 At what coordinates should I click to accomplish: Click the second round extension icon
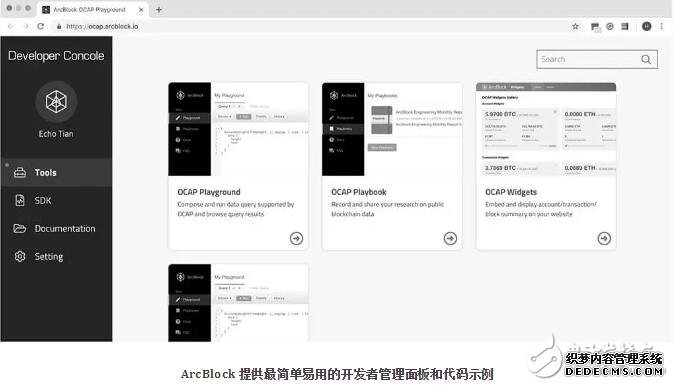610,26
